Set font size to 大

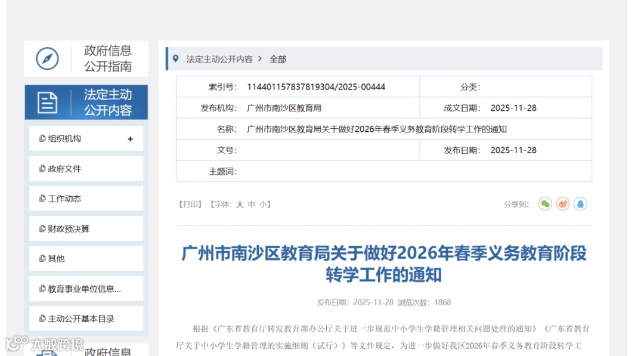(240, 205)
